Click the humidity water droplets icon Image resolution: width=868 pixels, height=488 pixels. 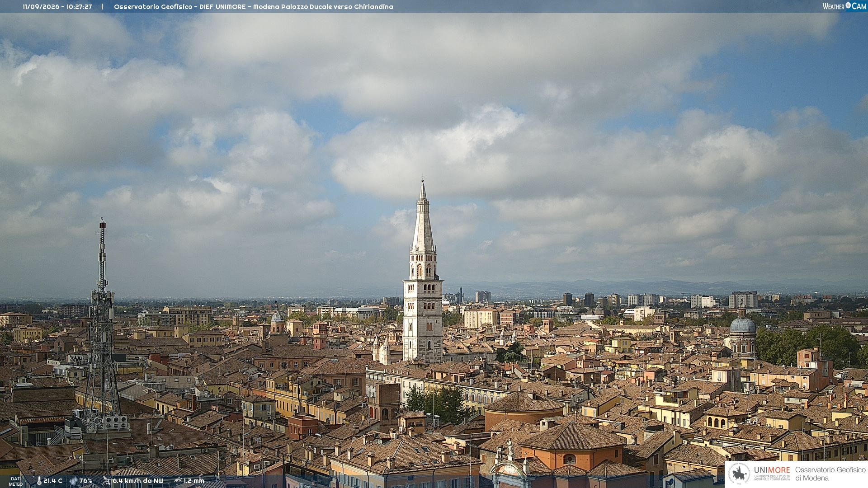[73, 481]
